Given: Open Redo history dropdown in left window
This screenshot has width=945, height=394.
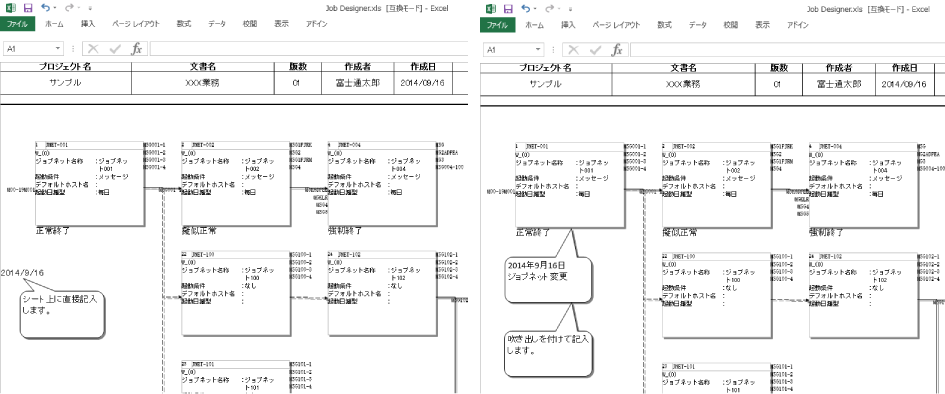Looking at the screenshot, I should pos(78,8).
